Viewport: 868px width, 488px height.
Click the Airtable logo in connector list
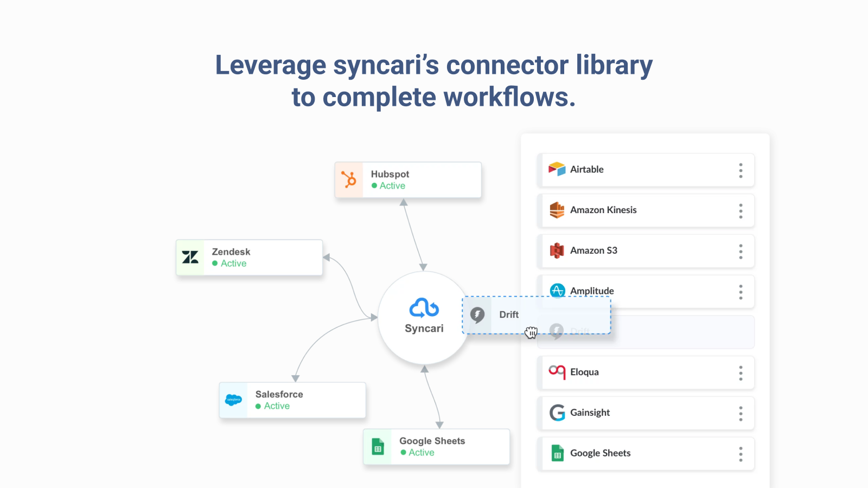coord(557,169)
